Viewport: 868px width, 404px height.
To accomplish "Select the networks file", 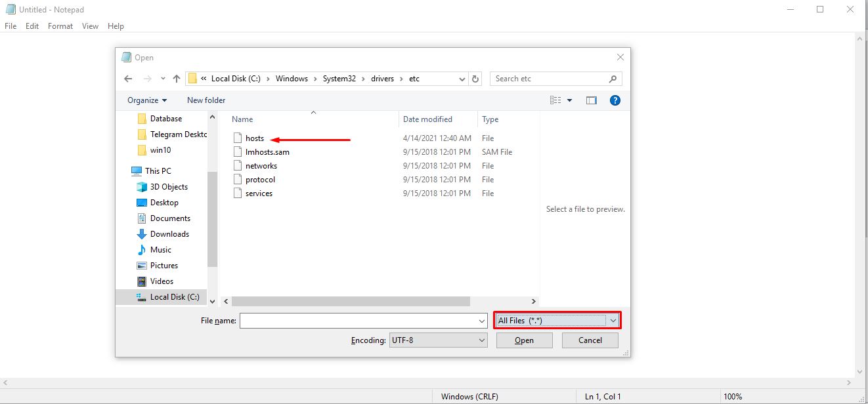I will point(261,166).
